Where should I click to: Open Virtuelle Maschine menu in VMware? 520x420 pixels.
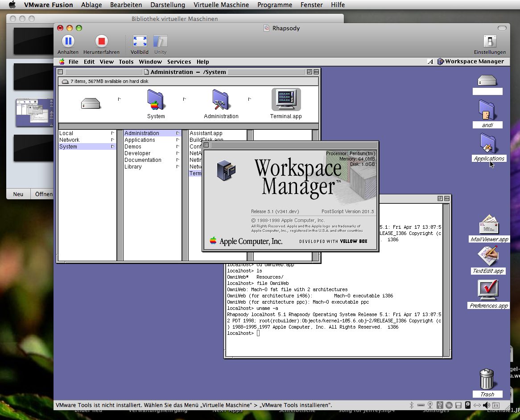coord(221,5)
